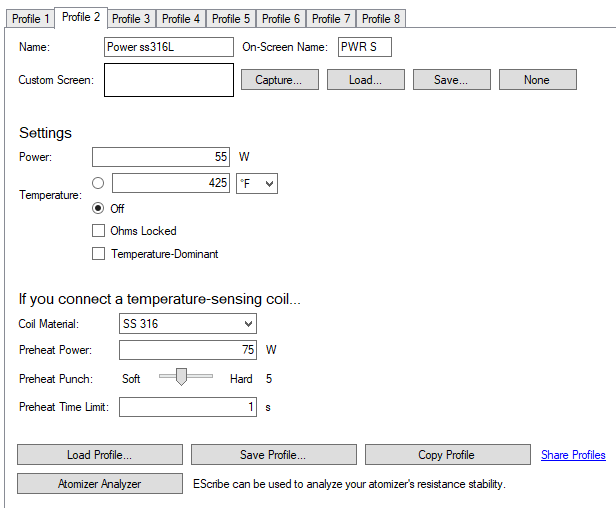The image size is (616, 508).
Task: Toggle the Temperature-Dominant checkbox
Action: [98, 254]
